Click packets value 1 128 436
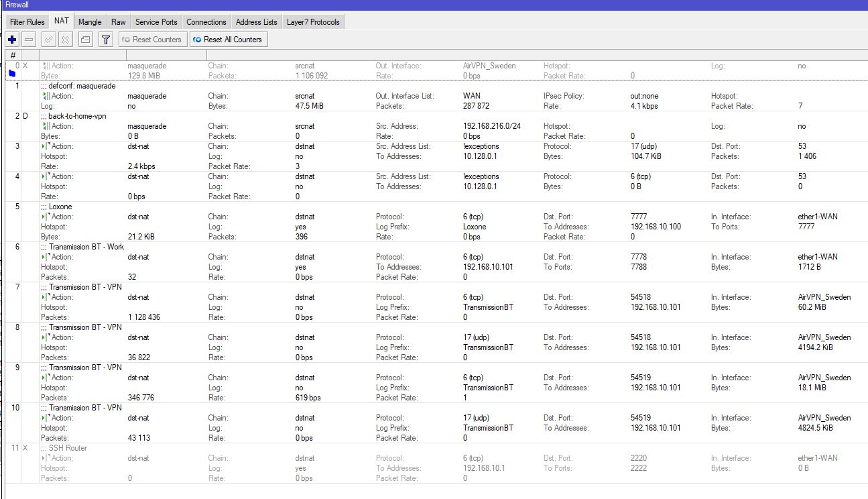This screenshot has width=868, height=499. pos(144,317)
